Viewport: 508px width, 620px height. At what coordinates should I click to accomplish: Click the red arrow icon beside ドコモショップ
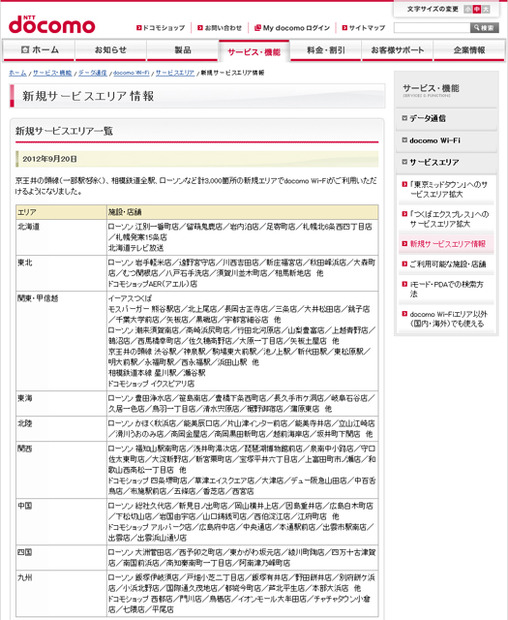(x=139, y=28)
